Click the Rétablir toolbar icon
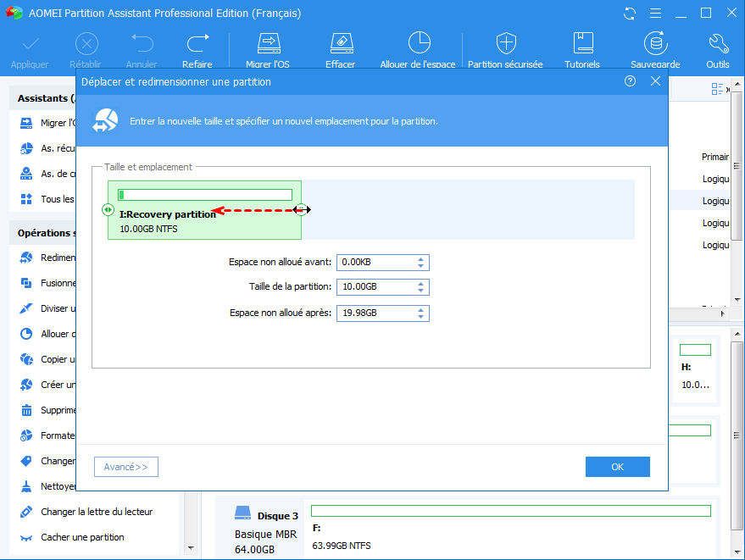This screenshot has height=560, width=745. click(x=86, y=44)
